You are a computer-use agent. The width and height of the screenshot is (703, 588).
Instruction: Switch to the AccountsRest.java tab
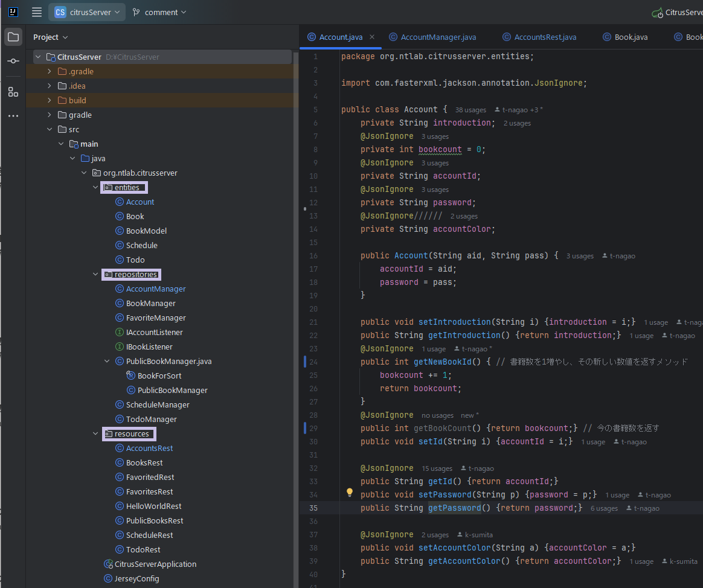545,37
